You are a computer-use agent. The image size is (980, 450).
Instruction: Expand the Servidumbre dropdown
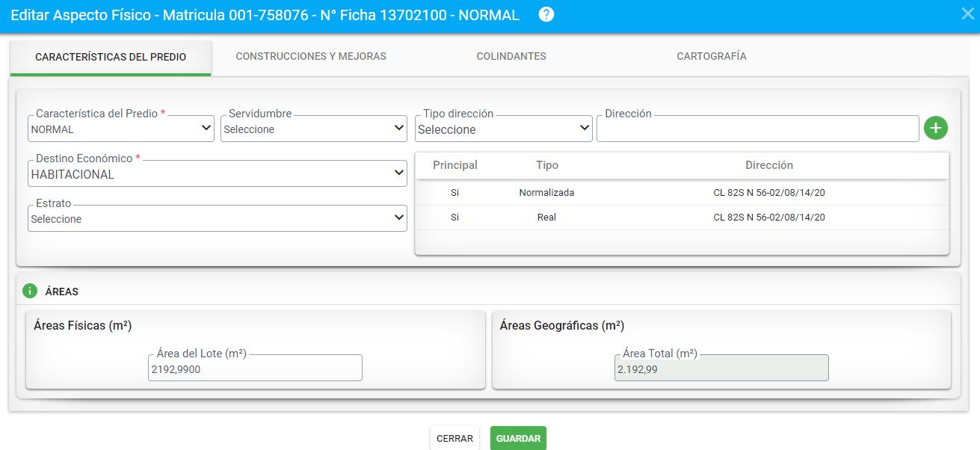point(313,129)
